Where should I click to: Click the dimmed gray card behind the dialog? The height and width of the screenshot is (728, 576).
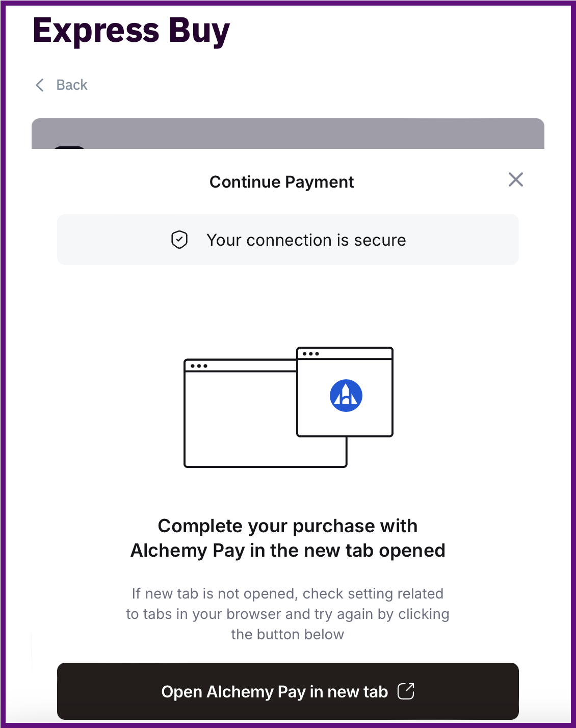[288, 134]
